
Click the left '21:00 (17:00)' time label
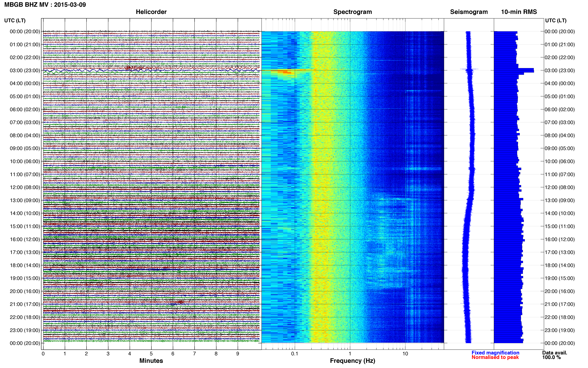(x=25, y=304)
